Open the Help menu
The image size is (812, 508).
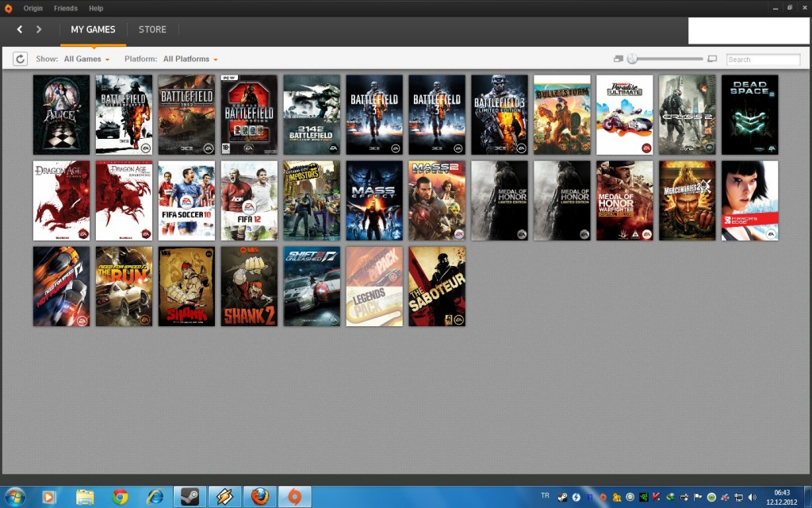click(x=96, y=8)
